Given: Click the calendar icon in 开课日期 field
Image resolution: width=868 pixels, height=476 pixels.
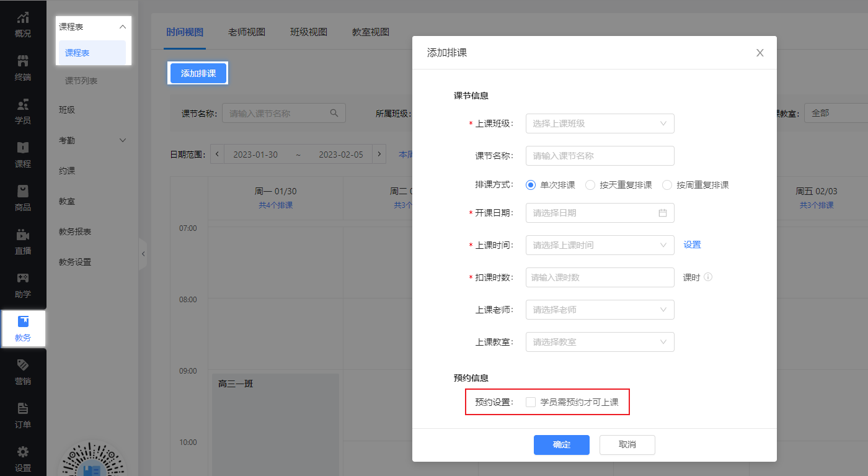Looking at the screenshot, I should coord(662,213).
